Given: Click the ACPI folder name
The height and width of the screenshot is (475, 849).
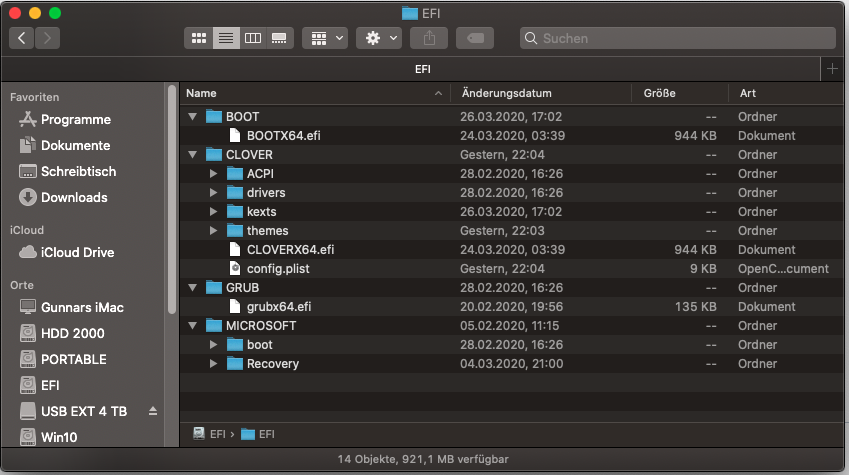Looking at the screenshot, I should point(260,173).
